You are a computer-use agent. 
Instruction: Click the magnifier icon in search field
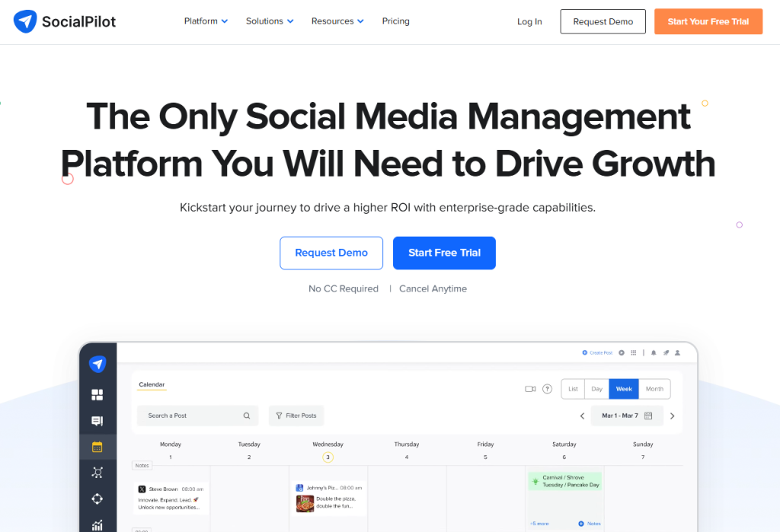coord(247,416)
